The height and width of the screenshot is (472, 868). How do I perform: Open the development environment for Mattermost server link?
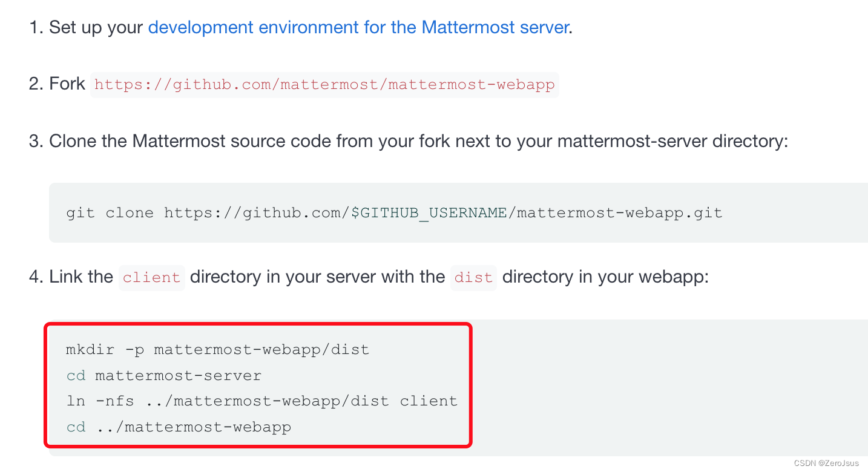[358, 27]
